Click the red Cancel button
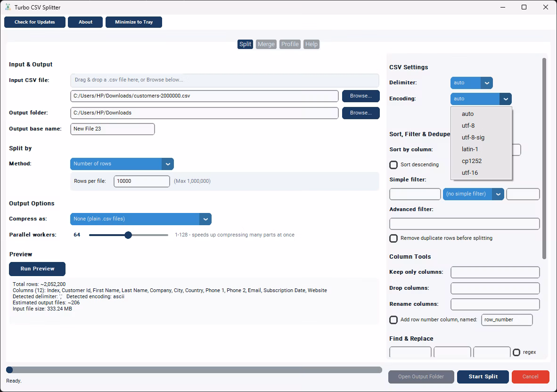Image resolution: width=557 pixels, height=392 pixels. [530, 377]
